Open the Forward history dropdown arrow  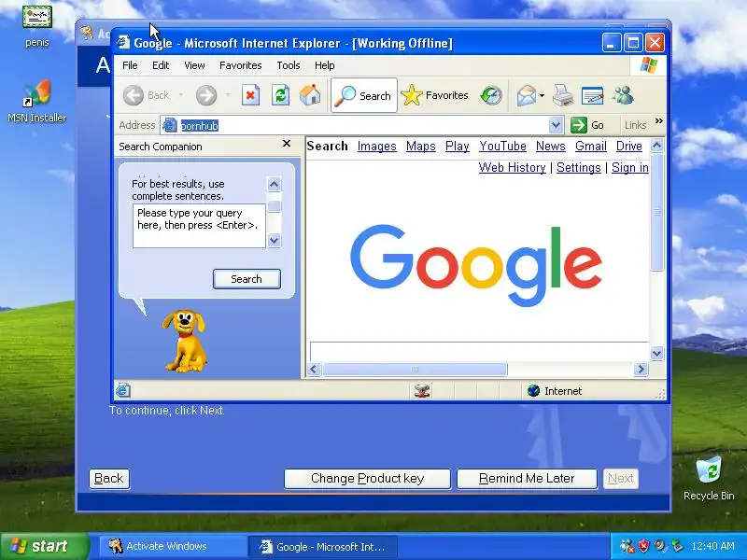coord(228,95)
